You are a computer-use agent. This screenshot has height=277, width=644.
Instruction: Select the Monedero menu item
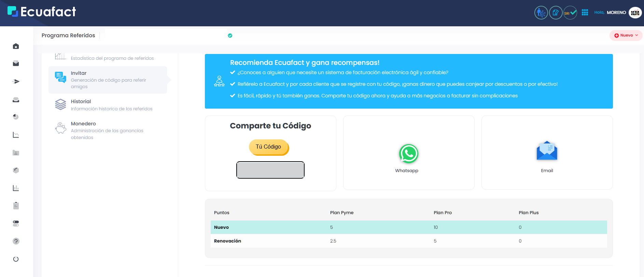pyautogui.click(x=108, y=130)
